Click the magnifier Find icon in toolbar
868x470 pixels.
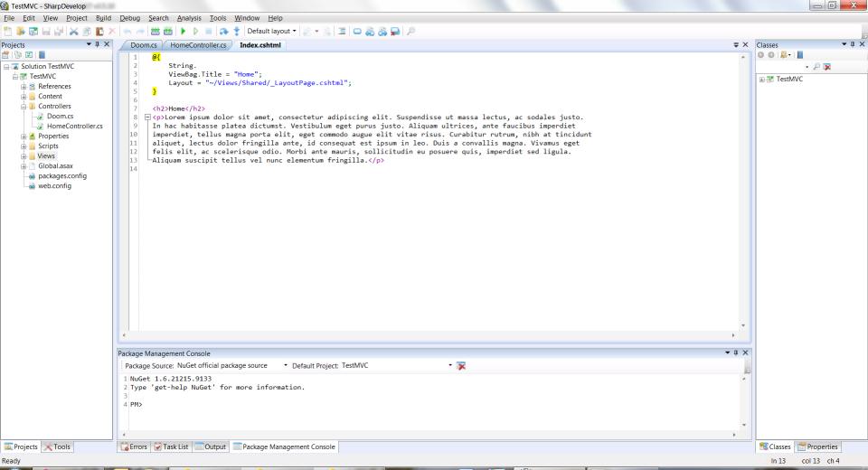(x=410, y=32)
